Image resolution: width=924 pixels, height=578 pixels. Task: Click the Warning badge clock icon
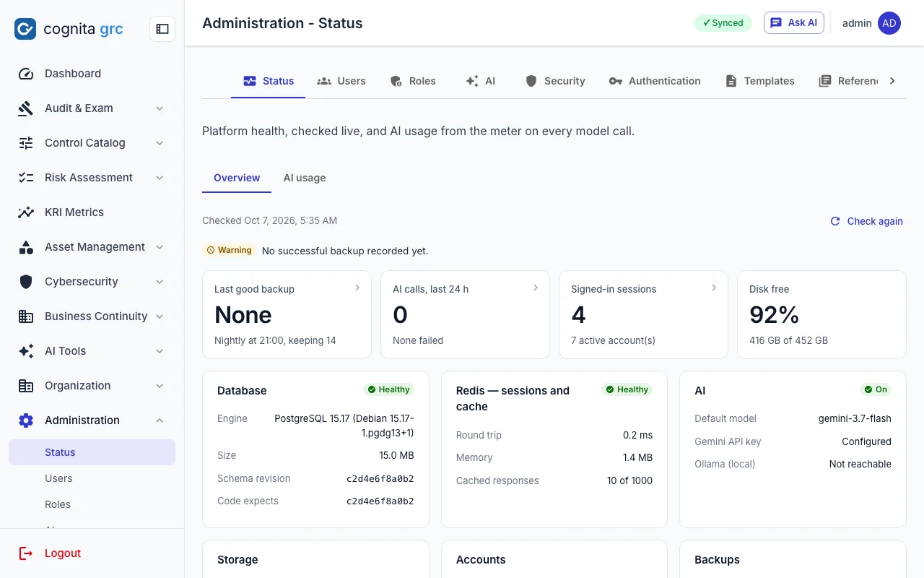tap(211, 250)
